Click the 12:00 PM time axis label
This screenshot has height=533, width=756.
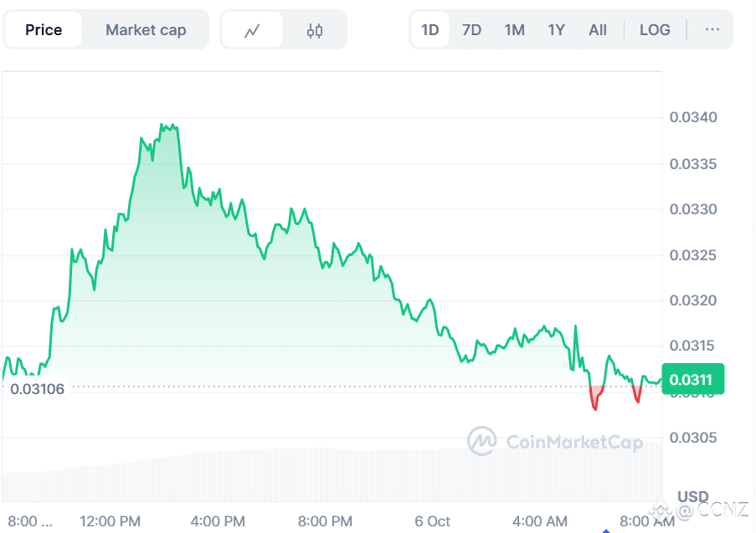pos(110,521)
